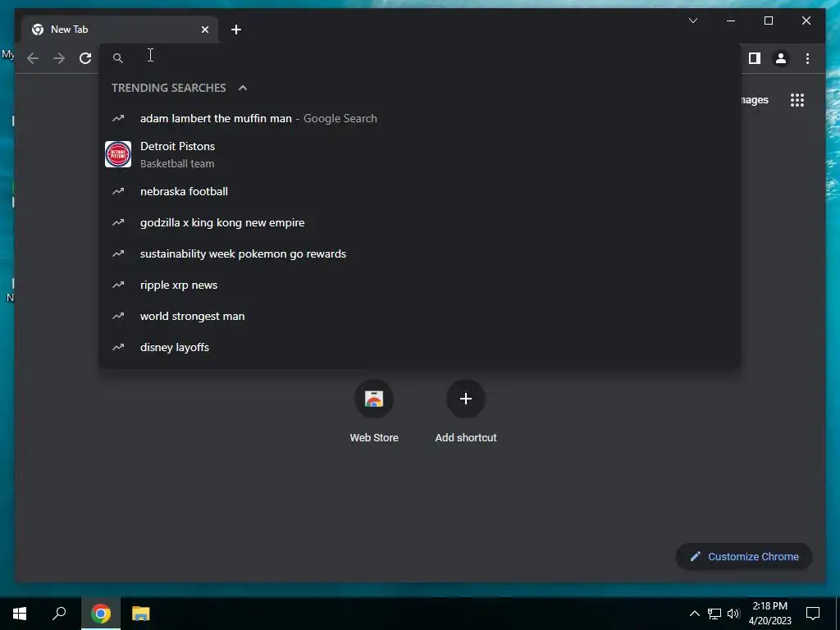Viewport: 840px width, 630px height.
Task: Select the world strongest man suggestion
Action: 420,316
